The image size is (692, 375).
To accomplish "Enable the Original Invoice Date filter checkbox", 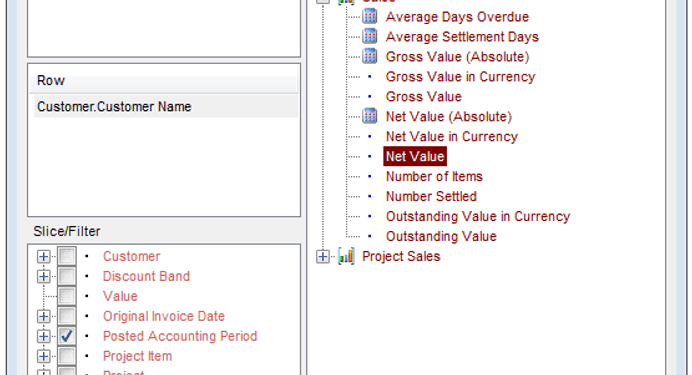I will [x=67, y=316].
